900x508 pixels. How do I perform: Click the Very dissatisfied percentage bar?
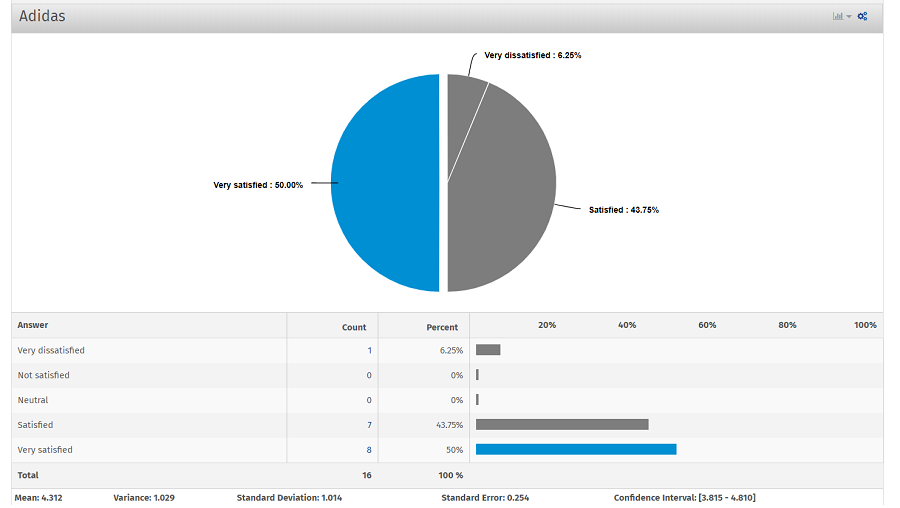pos(488,350)
